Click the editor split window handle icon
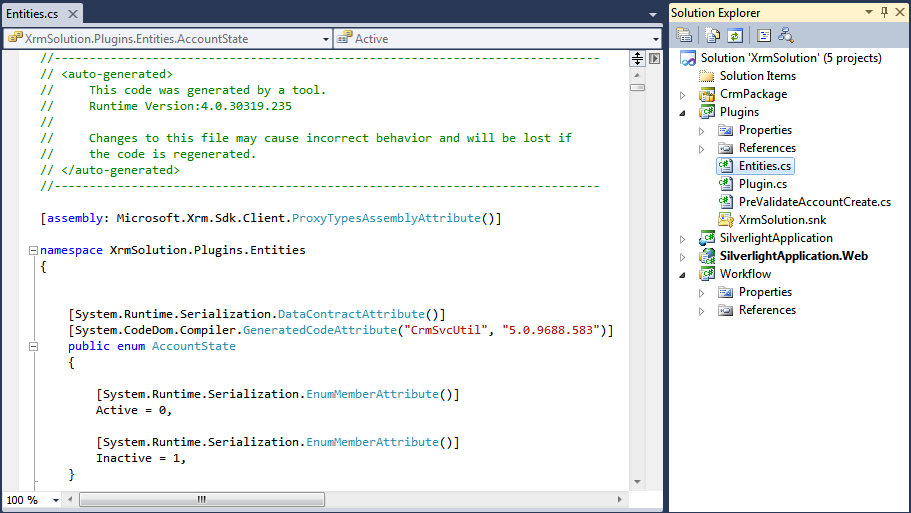Viewport: 911px width, 513px height. pos(637,58)
